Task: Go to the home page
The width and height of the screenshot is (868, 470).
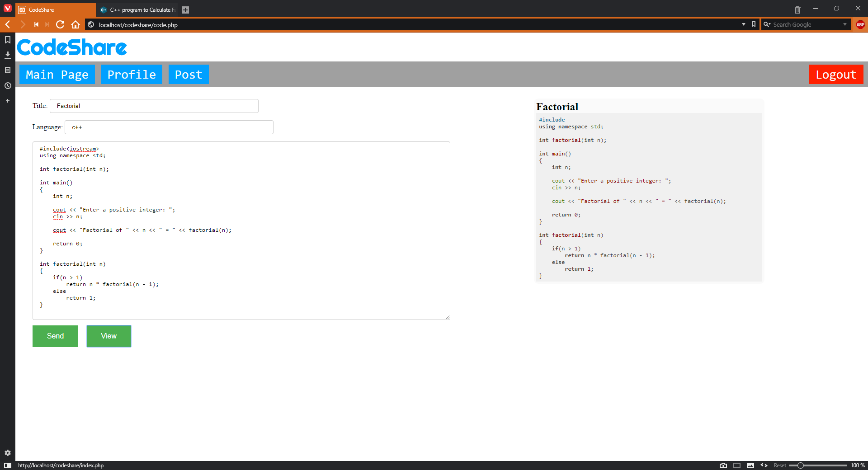Action: 75,24
